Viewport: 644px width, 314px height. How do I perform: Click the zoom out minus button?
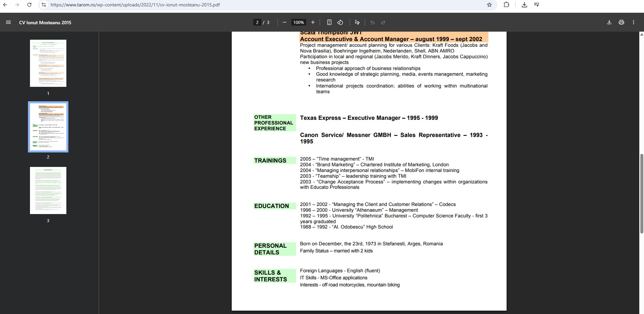(x=284, y=22)
